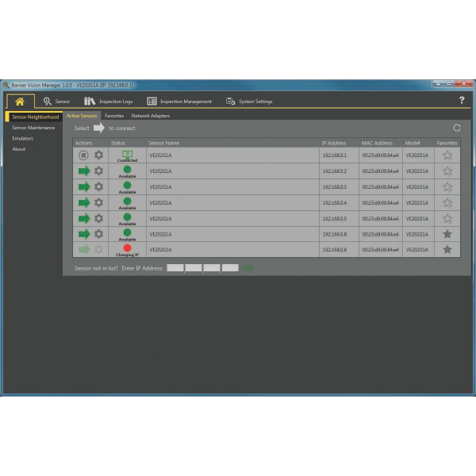The image size is (476, 476).
Task: Click green arrow beside Enter IP Address fields
Action: click(248, 268)
